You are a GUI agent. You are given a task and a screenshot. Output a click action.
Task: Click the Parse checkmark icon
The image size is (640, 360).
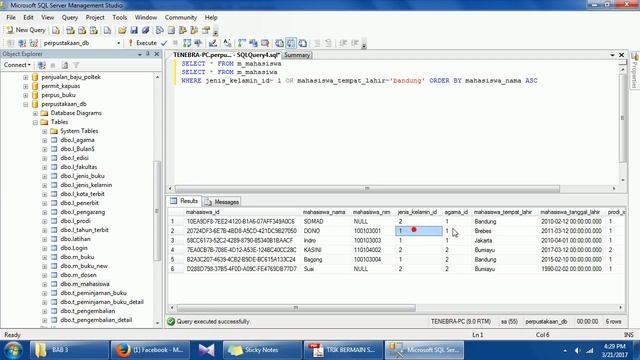164,43
